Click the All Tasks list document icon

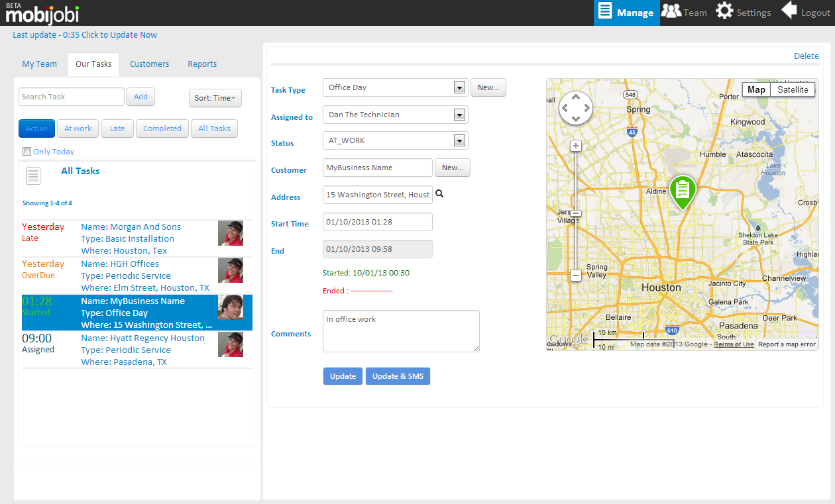(33, 176)
